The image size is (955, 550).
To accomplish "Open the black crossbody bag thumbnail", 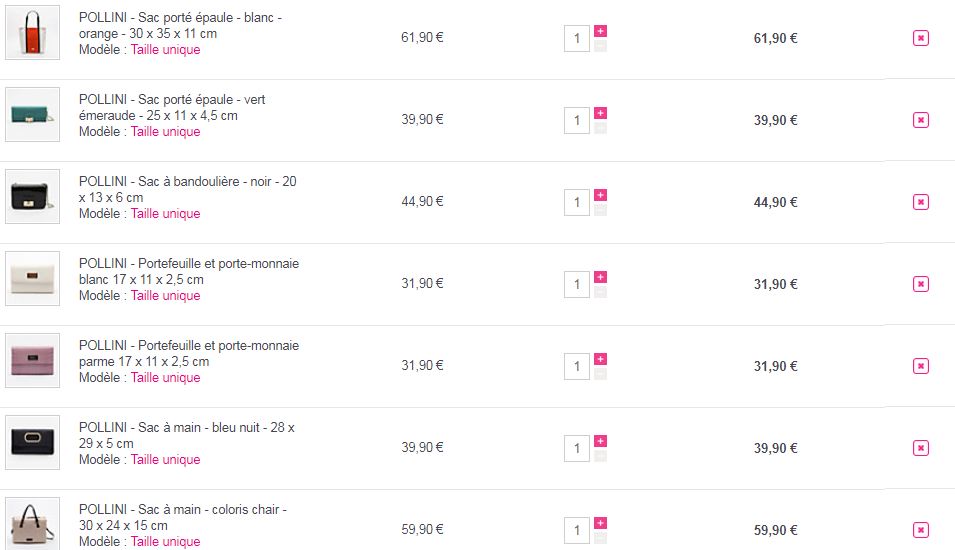I will pyautogui.click(x=32, y=197).
